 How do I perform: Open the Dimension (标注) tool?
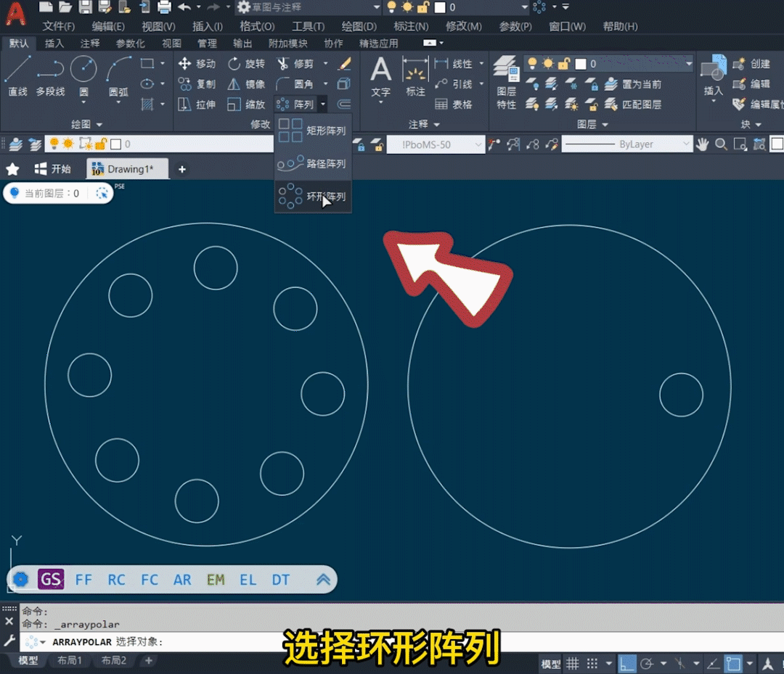[x=415, y=76]
